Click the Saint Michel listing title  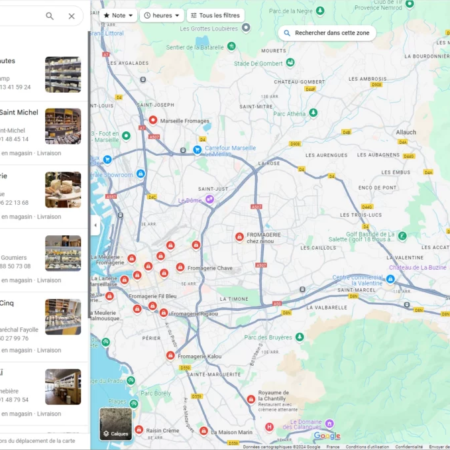coord(19,113)
